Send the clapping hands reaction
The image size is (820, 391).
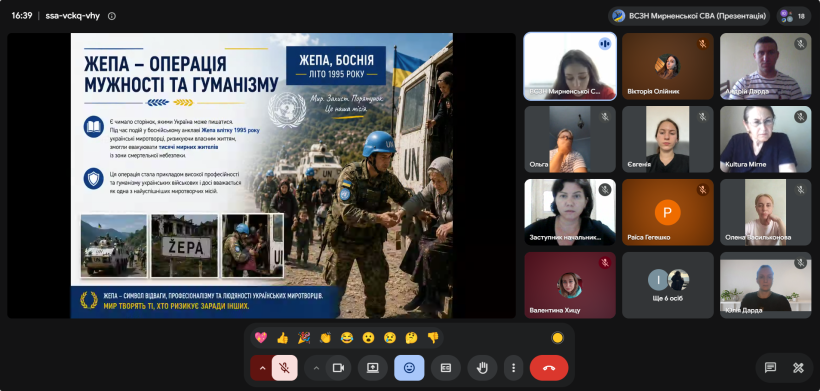coord(325,338)
